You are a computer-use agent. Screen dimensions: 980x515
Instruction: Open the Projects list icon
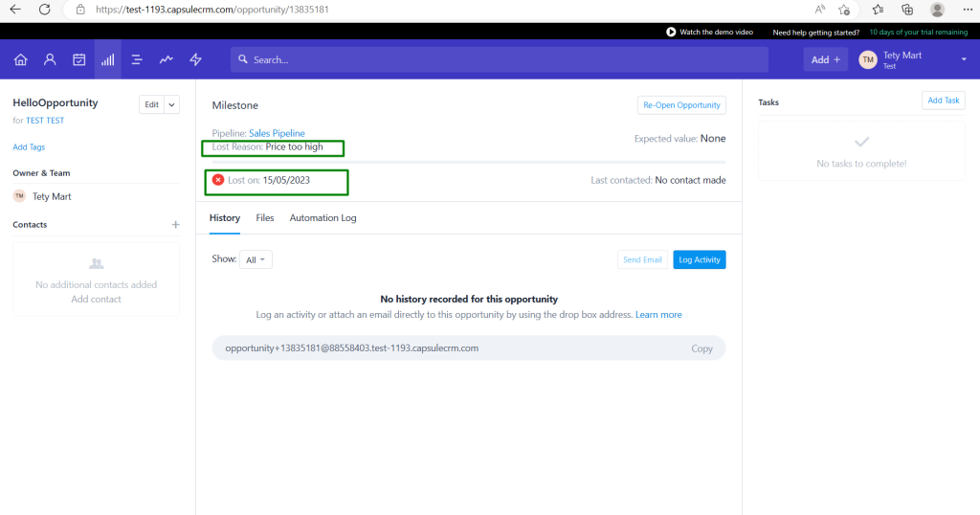pyautogui.click(x=137, y=59)
